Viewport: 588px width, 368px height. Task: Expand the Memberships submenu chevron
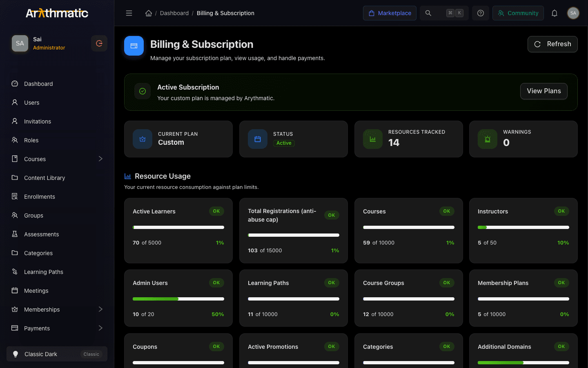pyautogui.click(x=100, y=309)
